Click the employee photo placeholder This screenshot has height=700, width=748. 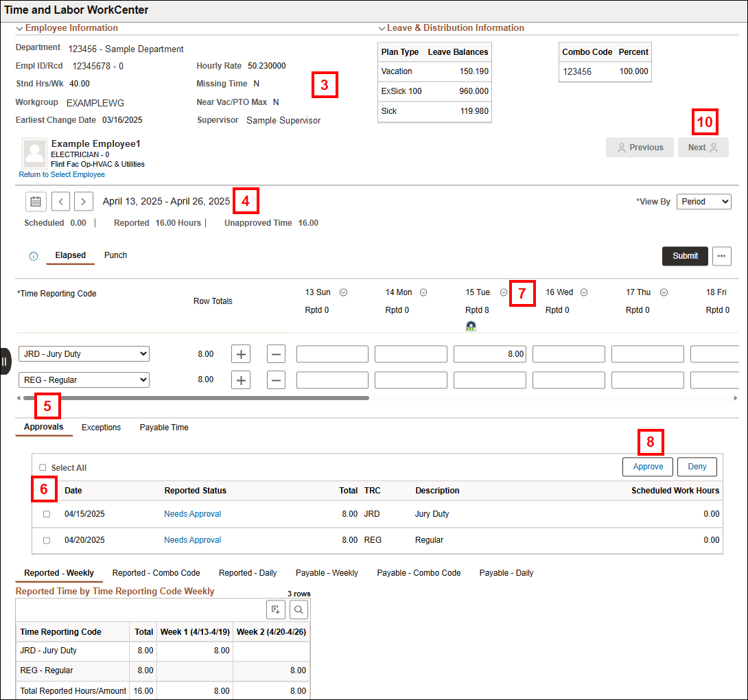(x=35, y=152)
